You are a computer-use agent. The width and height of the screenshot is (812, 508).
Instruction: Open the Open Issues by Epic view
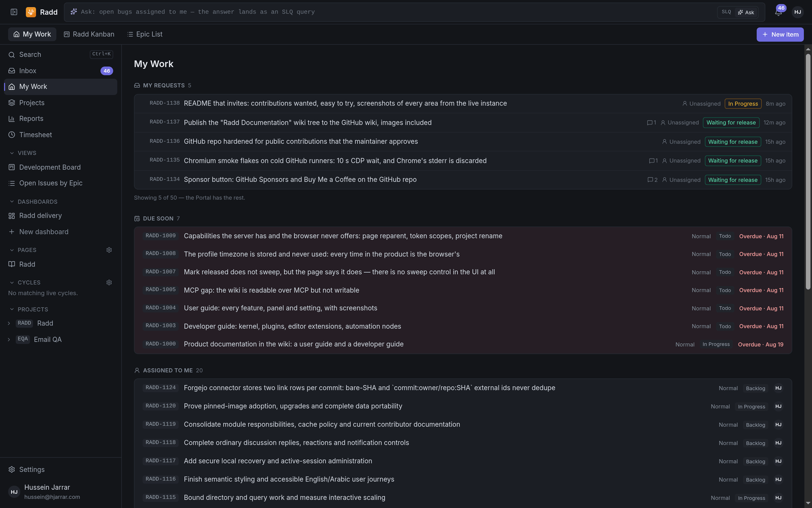(60, 183)
